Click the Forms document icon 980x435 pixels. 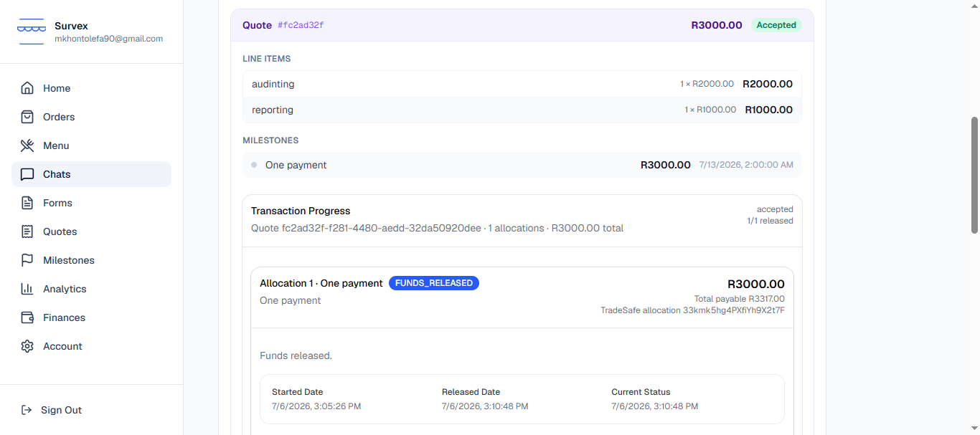[27, 203]
